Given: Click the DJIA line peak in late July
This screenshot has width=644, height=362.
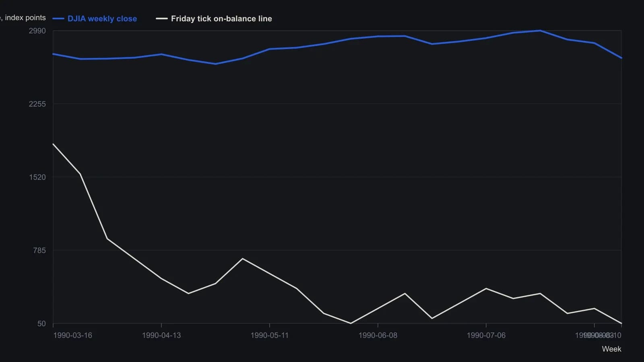Looking at the screenshot, I should [x=540, y=31].
